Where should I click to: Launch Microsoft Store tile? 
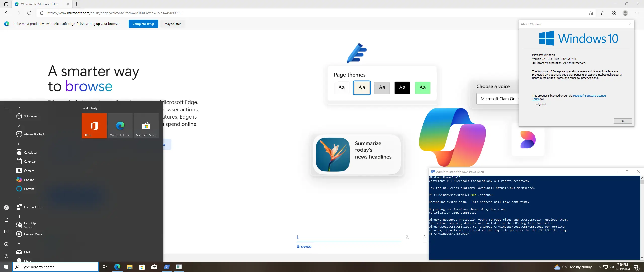tap(146, 125)
